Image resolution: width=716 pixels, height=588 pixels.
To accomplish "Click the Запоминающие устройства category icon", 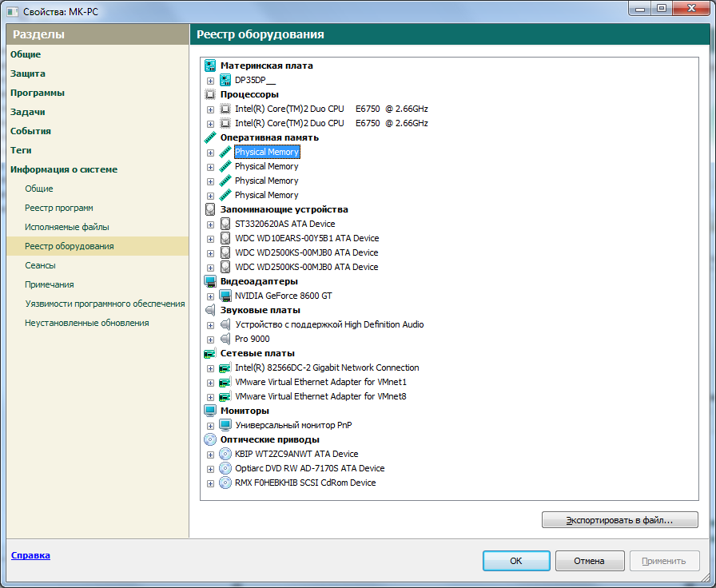I will (x=210, y=209).
